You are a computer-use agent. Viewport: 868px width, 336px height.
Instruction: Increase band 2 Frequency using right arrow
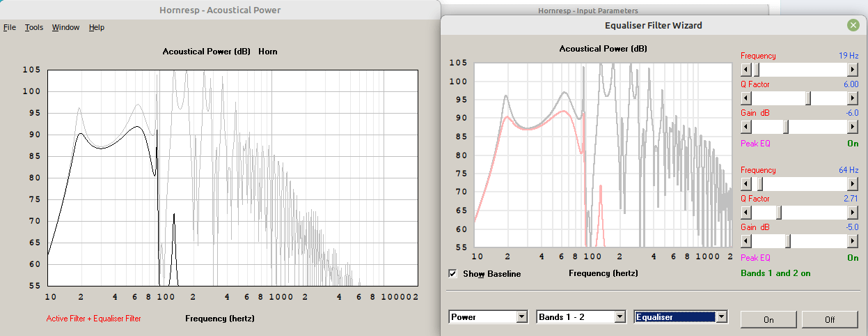tap(852, 184)
